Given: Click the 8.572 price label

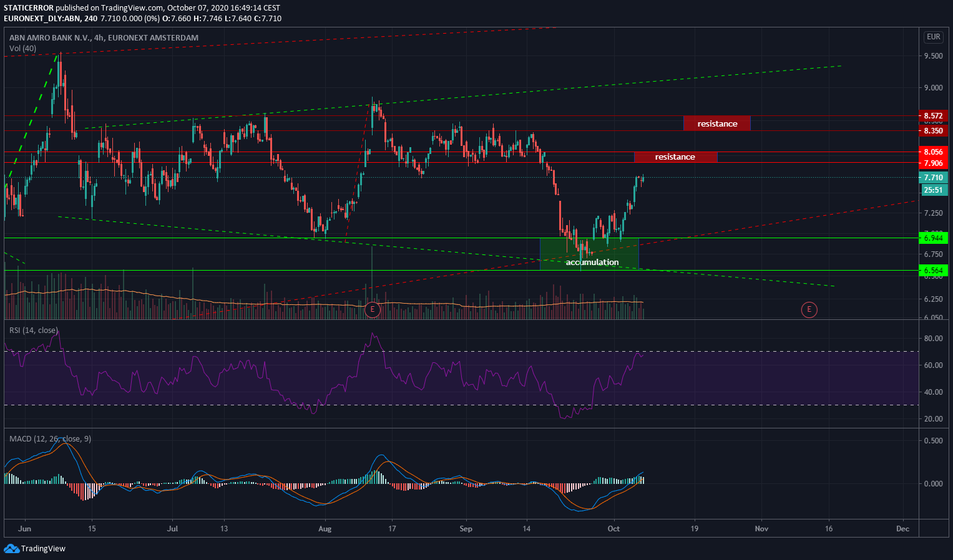Looking at the screenshot, I should click(x=934, y=116).
